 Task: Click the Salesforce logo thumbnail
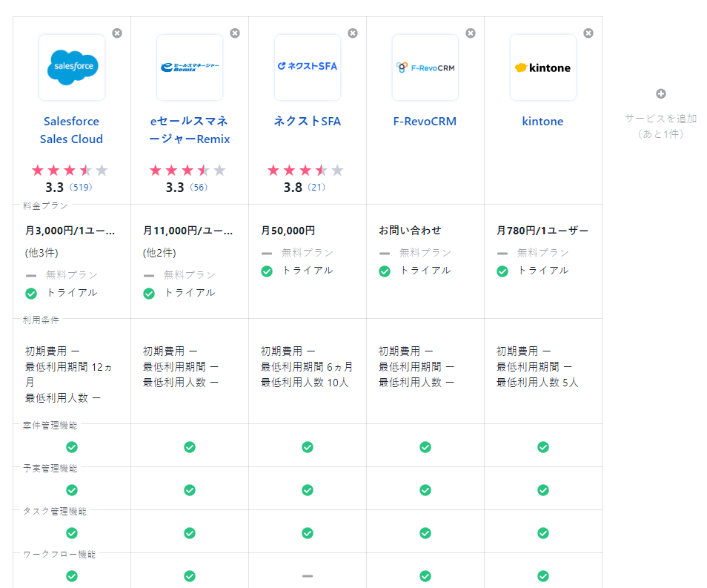(72, 67)
